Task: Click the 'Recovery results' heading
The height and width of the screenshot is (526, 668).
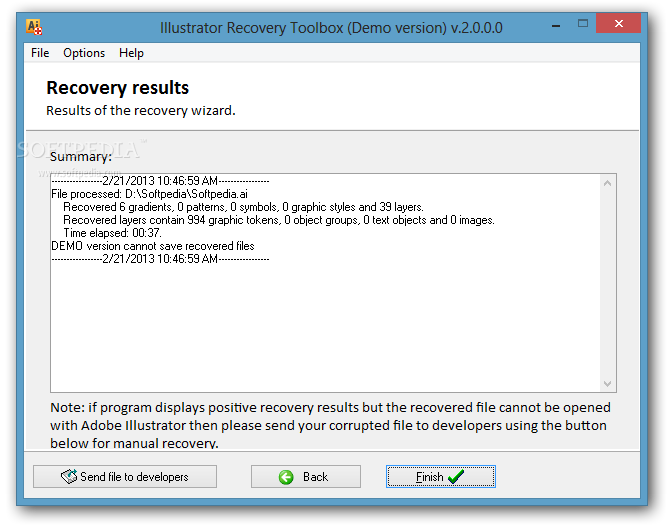Action: click(x=118, y=88)
